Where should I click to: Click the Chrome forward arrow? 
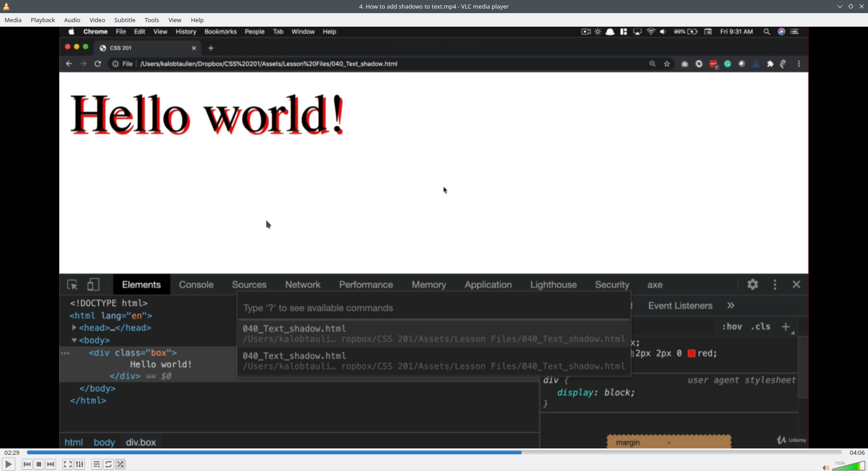pyautogui.click(x=83, y=64)
